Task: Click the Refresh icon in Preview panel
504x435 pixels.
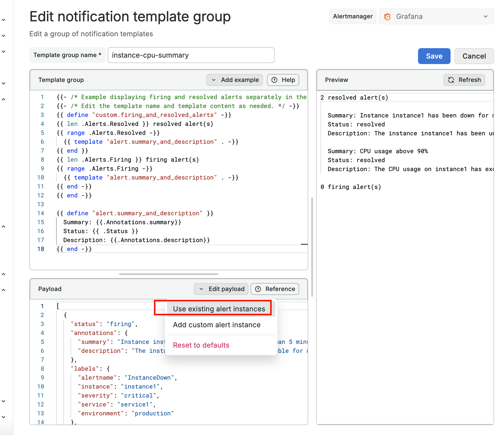Action: tap(451, 80)
